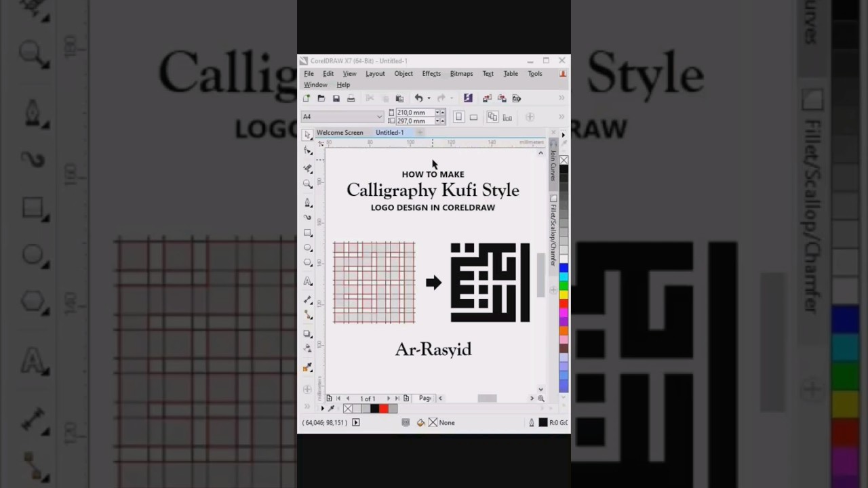This screenshot has height=488, width=868.
Task: Toggle apply layout to current page only
Action: pos(507,117)
